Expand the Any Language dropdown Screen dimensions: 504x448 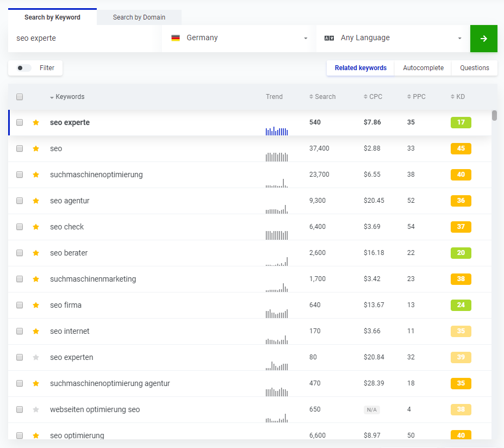(x=393, y=38)
